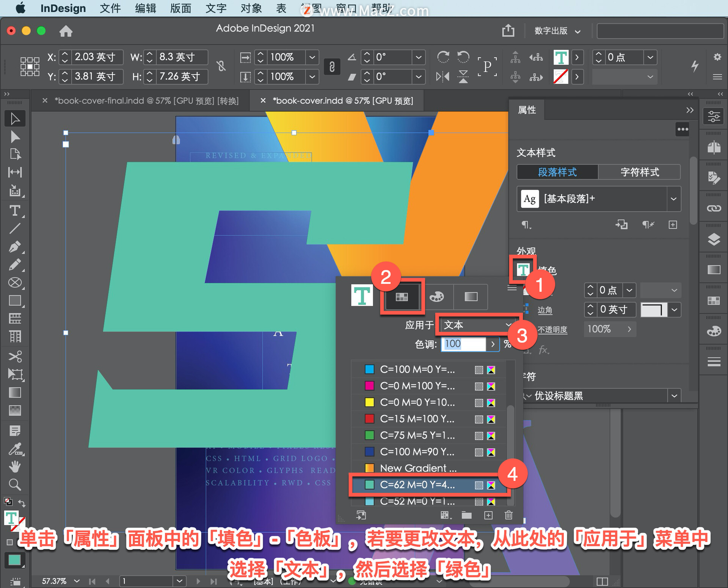The image size is (728, 588).
Task: Select the Type tool in toolbar
Action: pyautogui.click(x=14, y=211)
